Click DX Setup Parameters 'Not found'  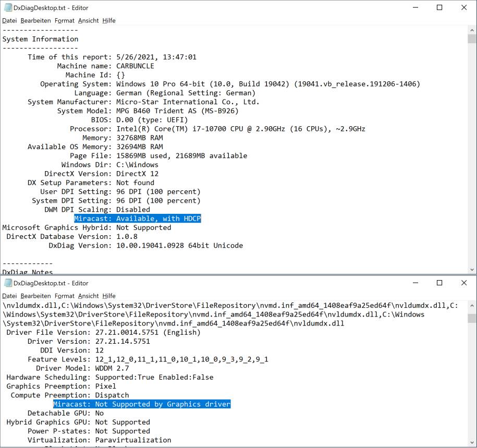[x=135, y=183]
